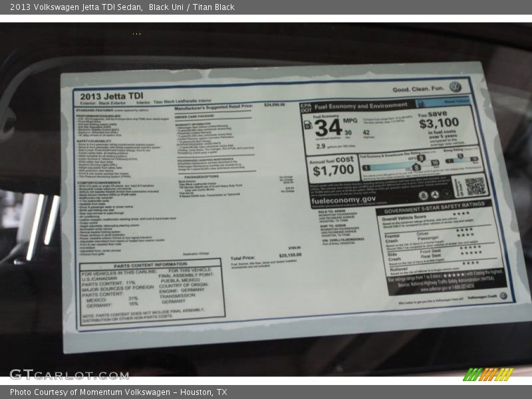Click the 'Good. Clean. Fun.' slogan
Viewport: 532px width, 399px height.
(x=418, y=89)
